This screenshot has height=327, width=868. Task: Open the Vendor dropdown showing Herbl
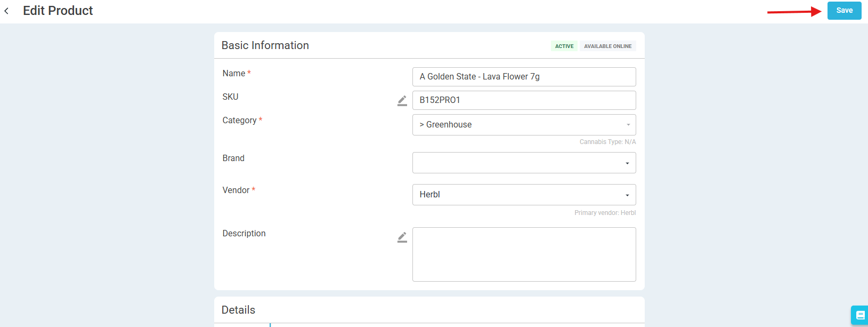(x=524, y=195)
